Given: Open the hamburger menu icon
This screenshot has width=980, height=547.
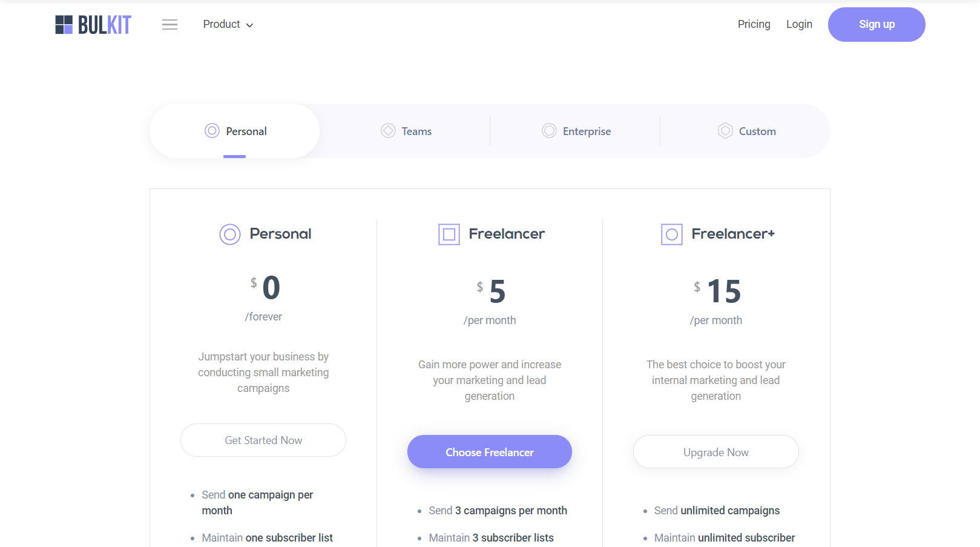Looking at the screenshot, I should point(169,25).
